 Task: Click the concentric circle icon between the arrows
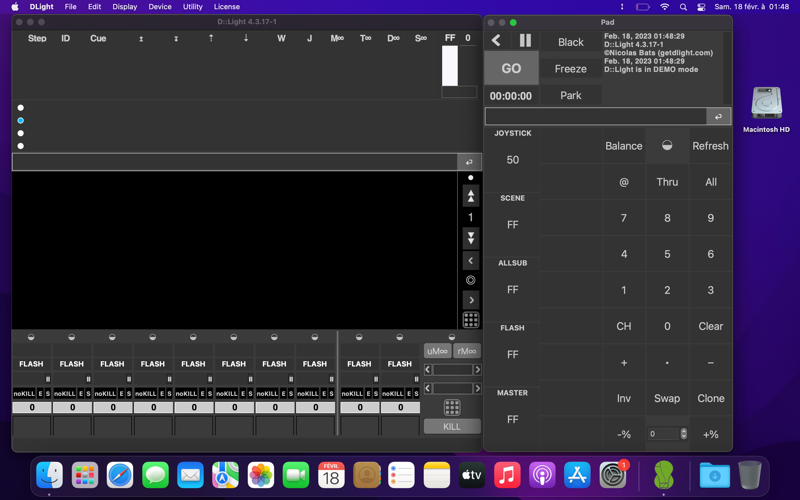(470, 280)
